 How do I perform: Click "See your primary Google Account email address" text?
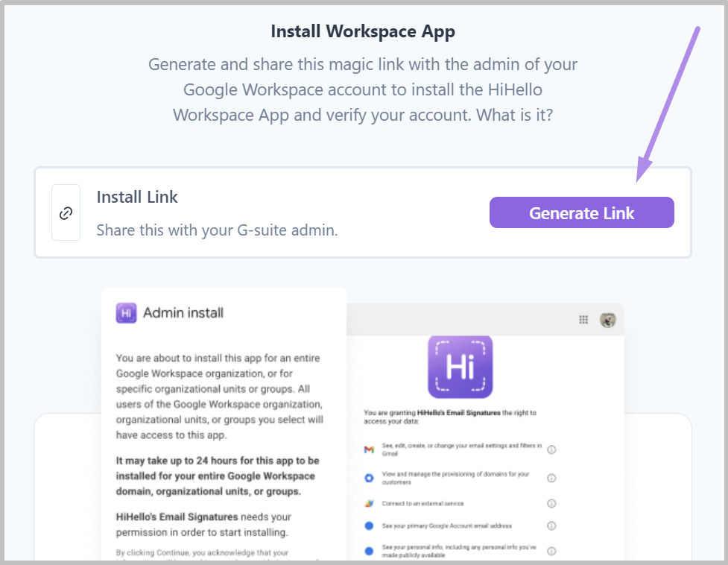click(446, 526)
